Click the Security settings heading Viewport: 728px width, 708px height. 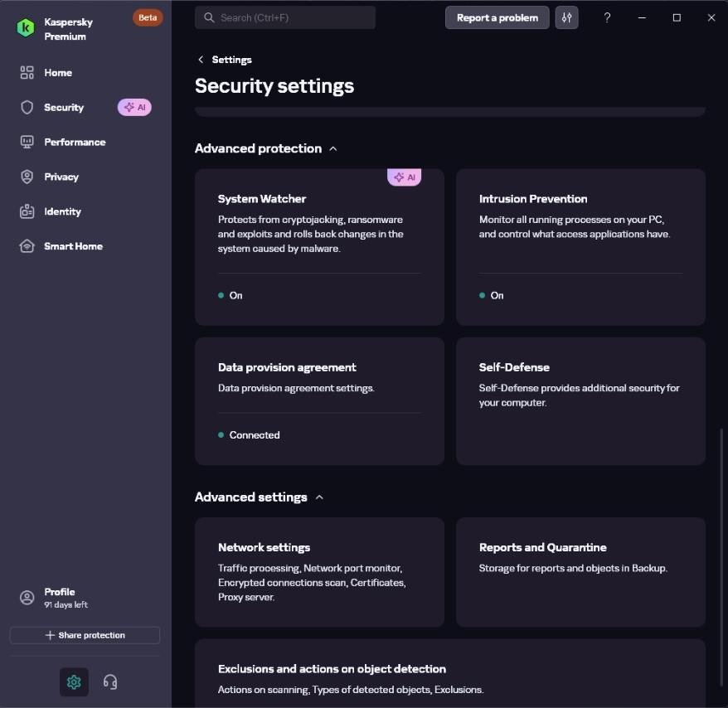[274, 86]
